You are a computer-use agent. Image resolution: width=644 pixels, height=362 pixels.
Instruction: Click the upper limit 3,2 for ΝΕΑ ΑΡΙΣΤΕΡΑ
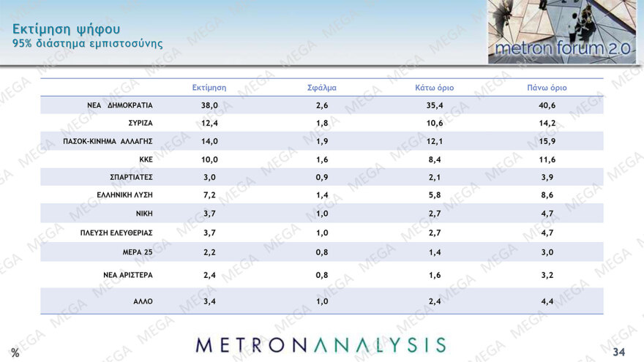point(547,275)
